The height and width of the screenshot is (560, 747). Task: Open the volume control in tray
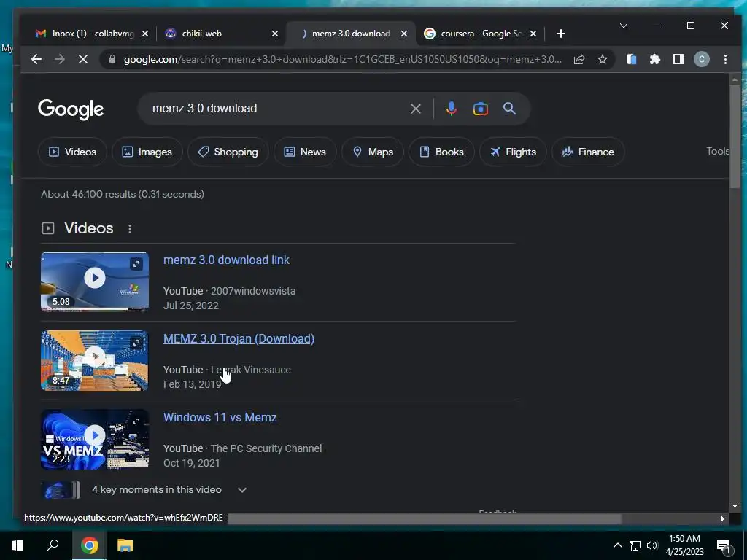point(652,545)
